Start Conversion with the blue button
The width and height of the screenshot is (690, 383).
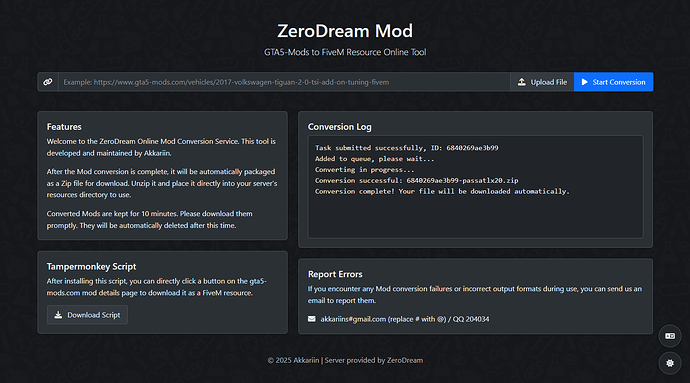pyautogui.click(x=613, y=82)
